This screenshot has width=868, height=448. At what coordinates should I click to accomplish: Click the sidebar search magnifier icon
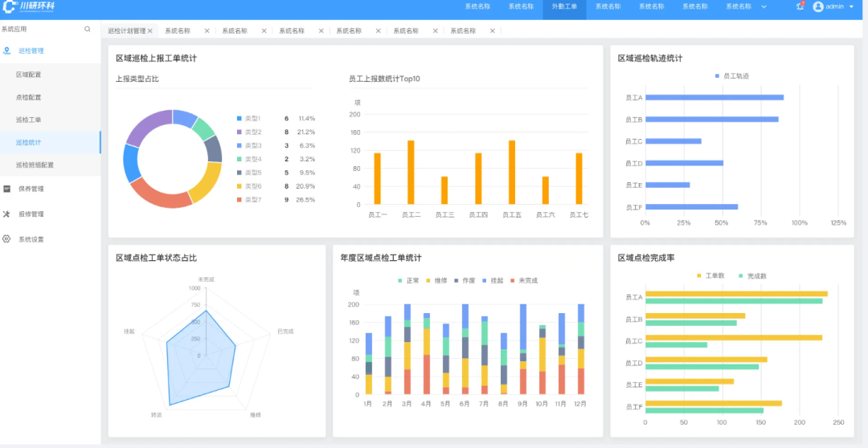88,29
